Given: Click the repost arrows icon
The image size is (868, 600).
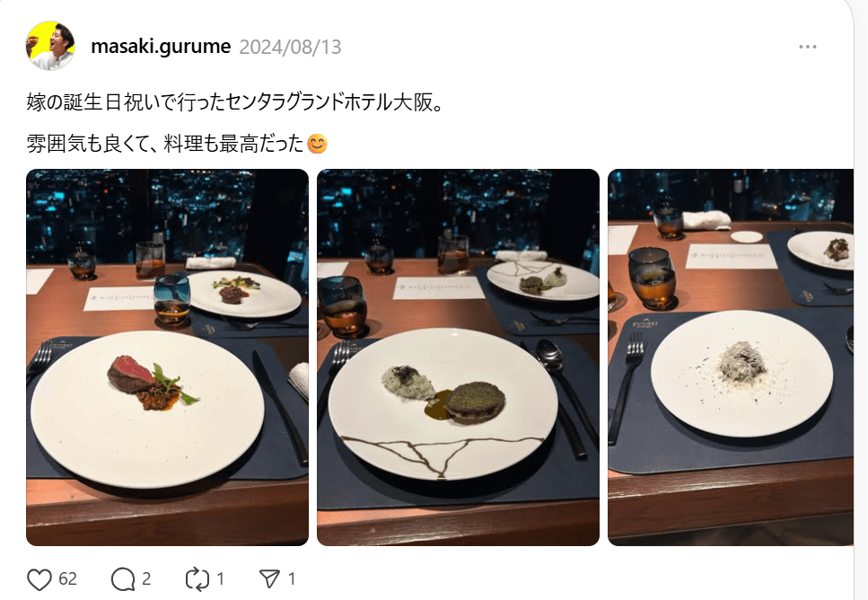Looking at the screenshot, I should 197,579.
